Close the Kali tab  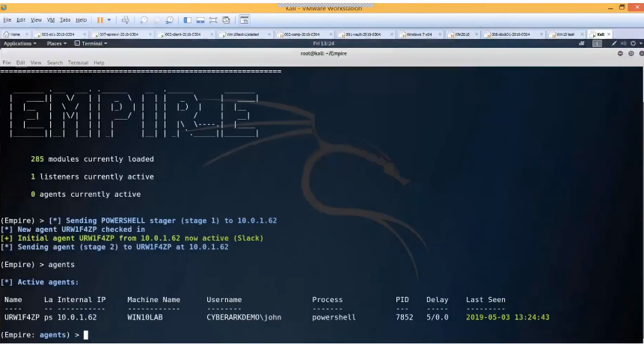[x=609, y=34]
